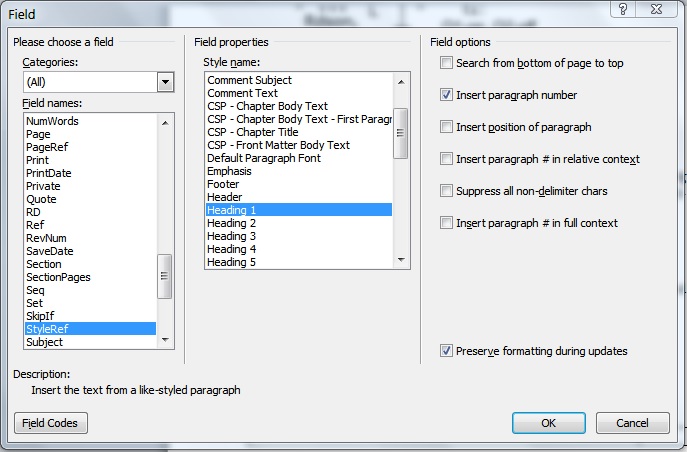687x452 pixels.
Task: Check Insert paragraph # in full context
Action: 446,223
